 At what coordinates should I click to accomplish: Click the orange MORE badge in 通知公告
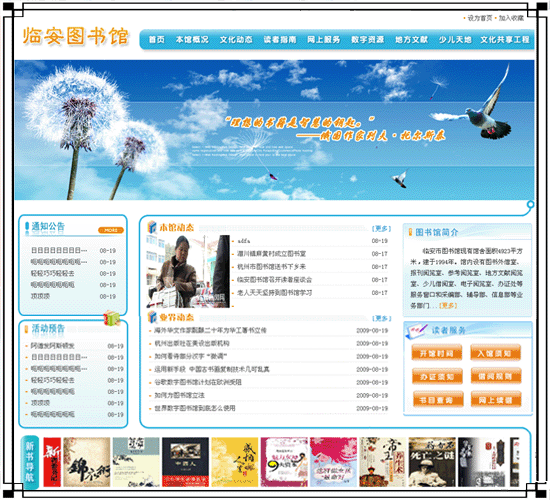tap(111, 230)
